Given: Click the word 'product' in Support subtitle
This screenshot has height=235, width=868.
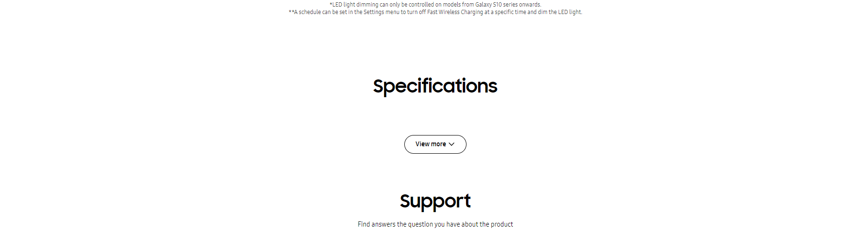Looking at the screenshot, I should coord(502,224).
